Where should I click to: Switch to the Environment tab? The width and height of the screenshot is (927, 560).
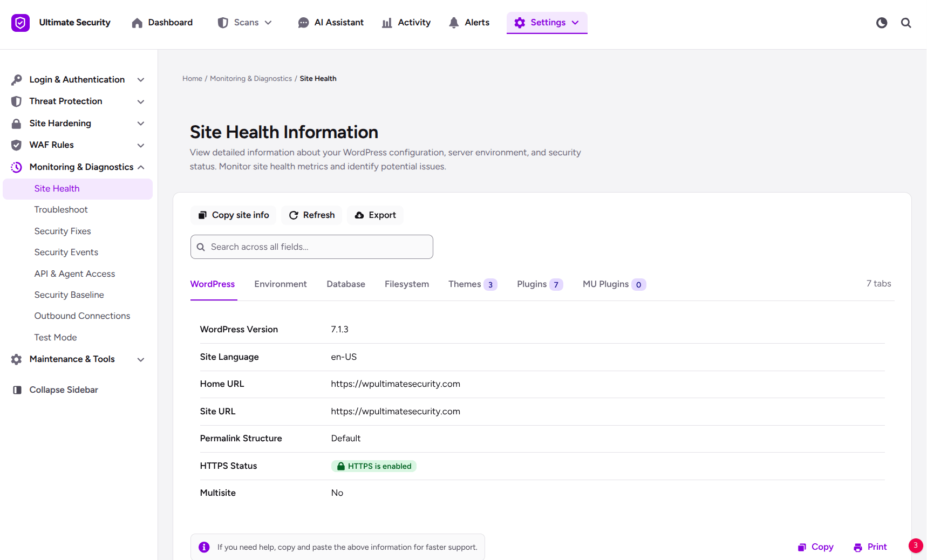(x=281, y=284)
